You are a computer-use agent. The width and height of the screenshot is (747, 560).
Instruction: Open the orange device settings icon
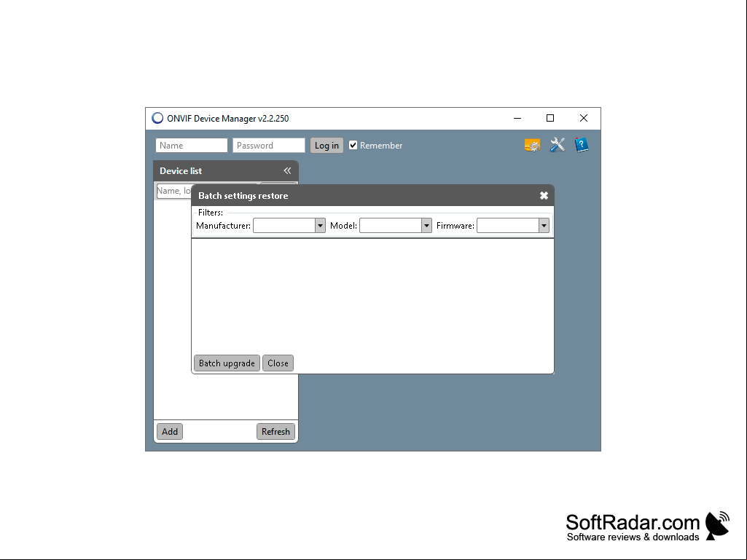pyautogui.click(x=532, y=145)
